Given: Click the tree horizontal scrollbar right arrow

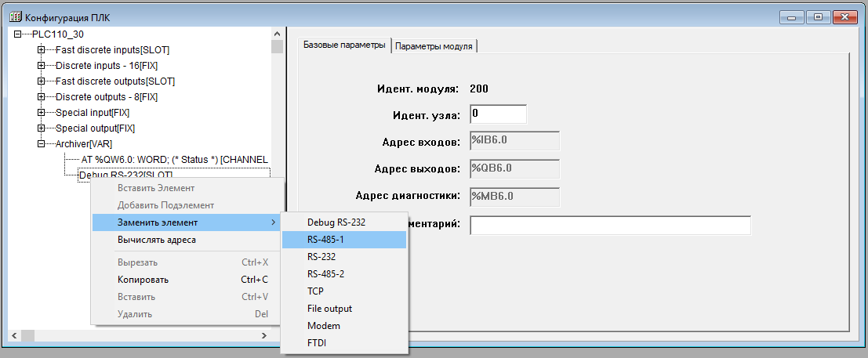Looking at the screenshot, I should (x=264, y=335).
